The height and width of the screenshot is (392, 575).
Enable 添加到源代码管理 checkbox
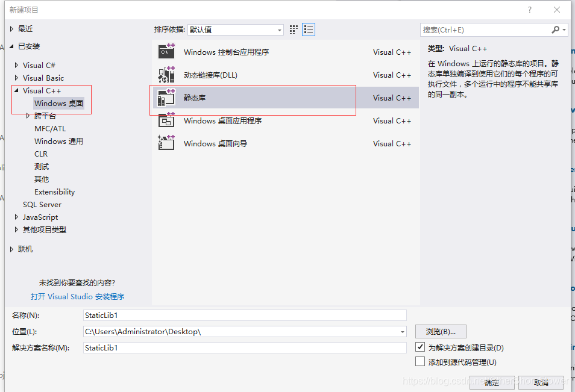point(420,362)
